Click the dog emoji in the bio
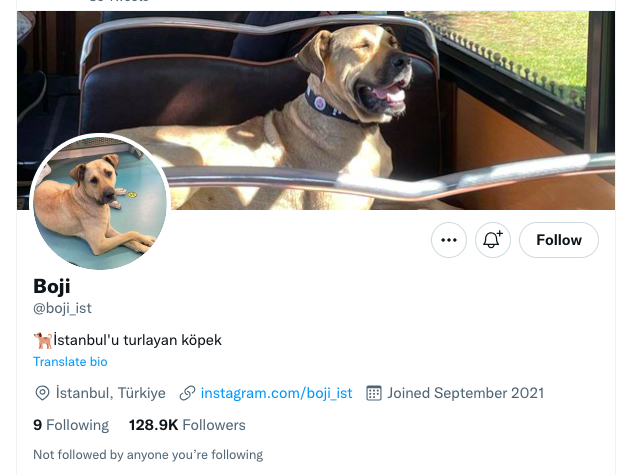Viewport: 642px width, 475px height. click(42, 340)
